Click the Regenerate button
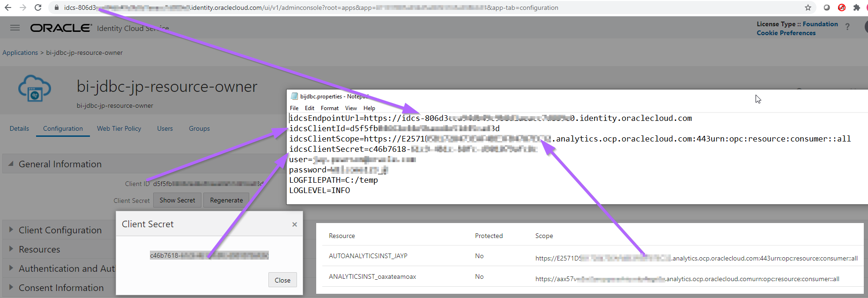 (x=226, y=200)
